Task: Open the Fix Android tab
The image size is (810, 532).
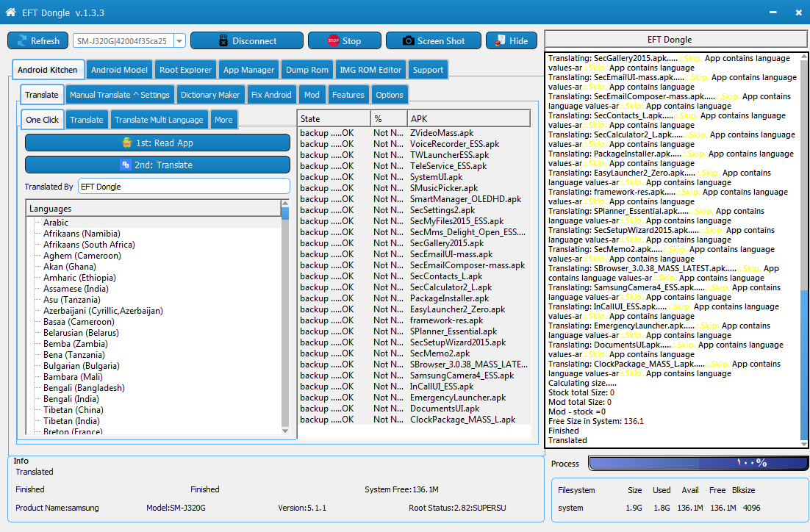Action: coord(271,95)
